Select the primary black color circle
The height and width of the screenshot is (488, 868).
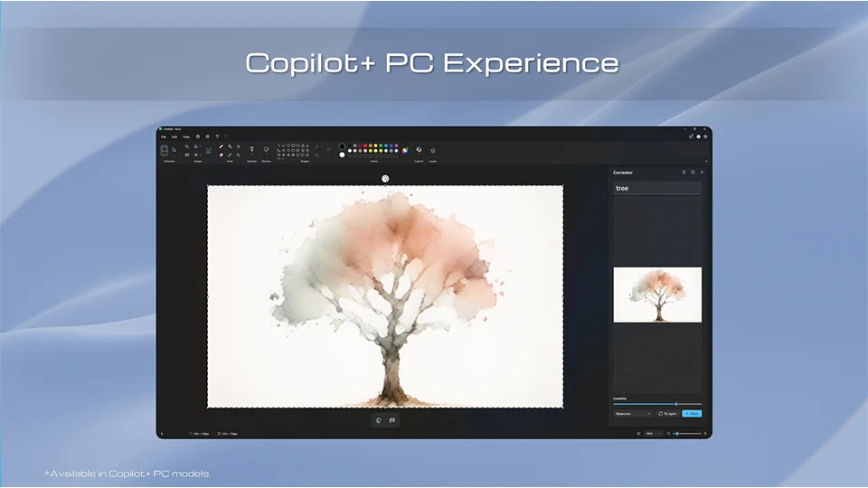coord(342,146)
